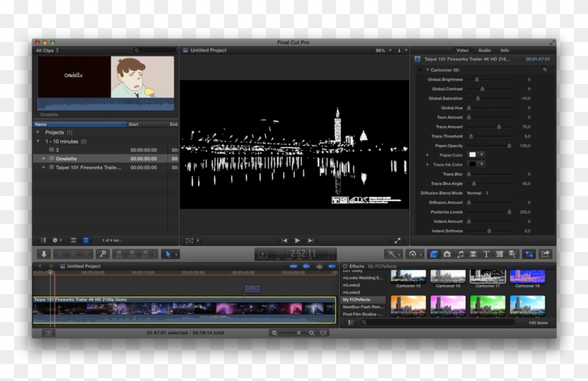Click the red X Reject icon
The height and width of the screenshot is (381, 588).
86,254
